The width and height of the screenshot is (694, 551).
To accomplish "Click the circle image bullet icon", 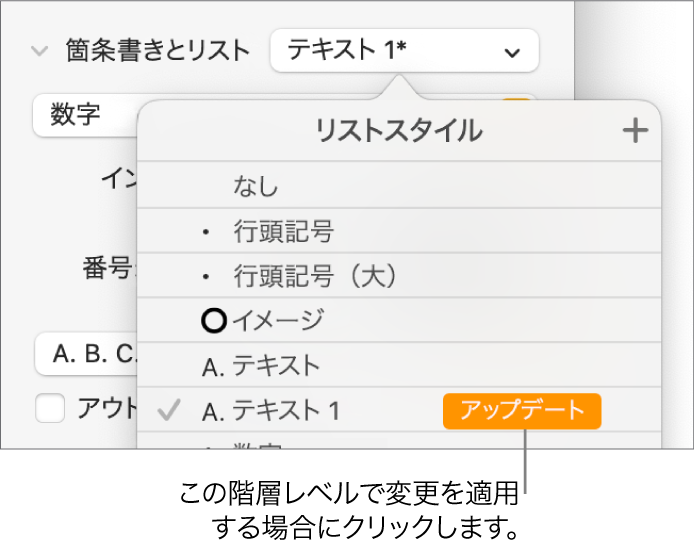I will 214,320.
